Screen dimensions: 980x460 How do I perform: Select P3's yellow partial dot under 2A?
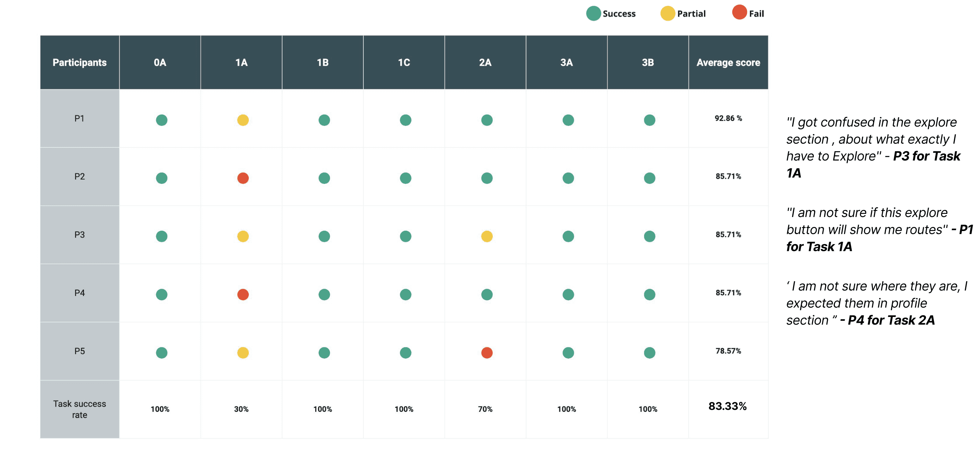click(x=487, y=237)
